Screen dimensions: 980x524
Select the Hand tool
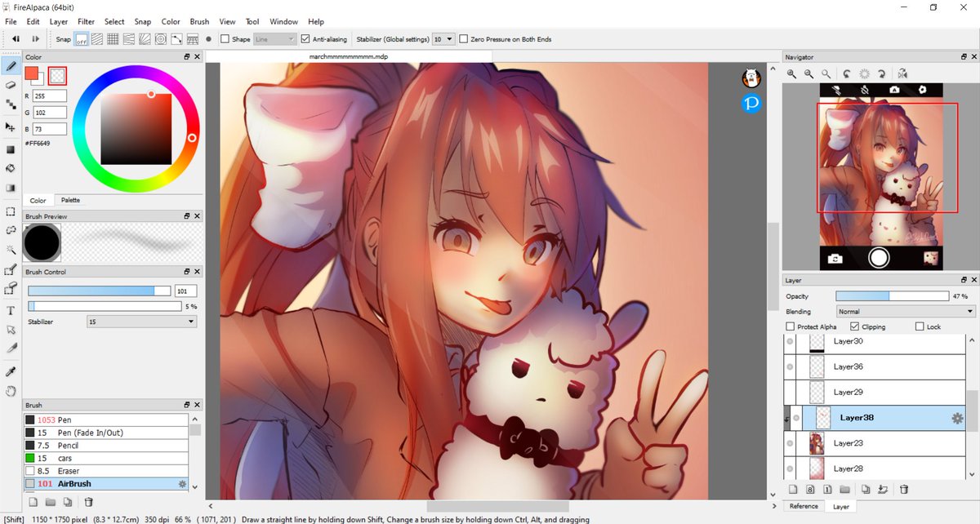pos(11,391)
